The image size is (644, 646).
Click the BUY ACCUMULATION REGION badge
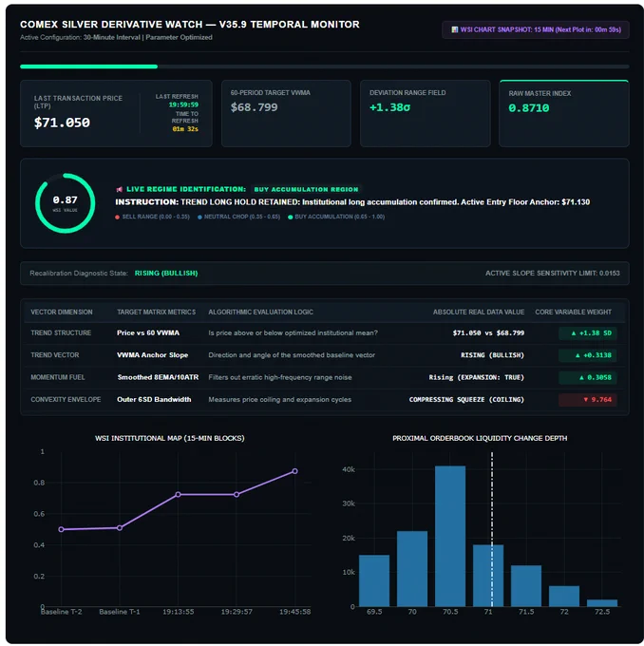click(306, 189)
